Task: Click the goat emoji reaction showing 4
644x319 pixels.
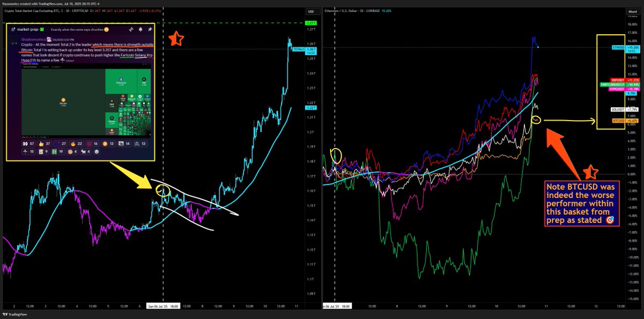Action: (84, 152)
